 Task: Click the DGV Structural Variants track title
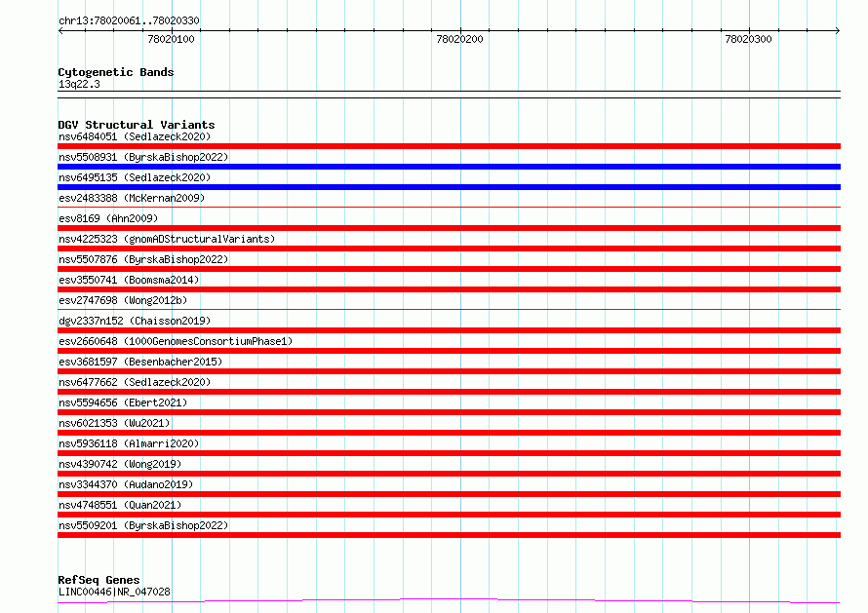[x=137, y=125]
